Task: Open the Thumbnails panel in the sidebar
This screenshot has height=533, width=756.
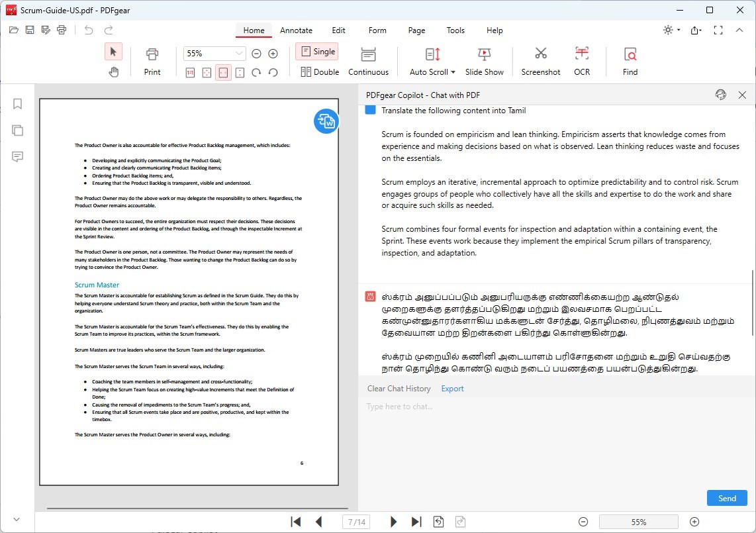Action: pyautogui.click(x=17, y=130)
